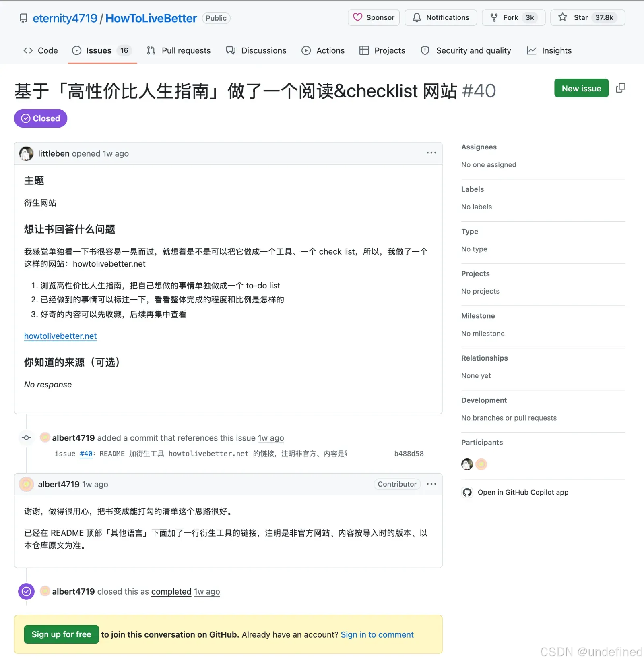Open HowToLiveBetter repository link
The image size is (644, 663).
click(151, 18)
